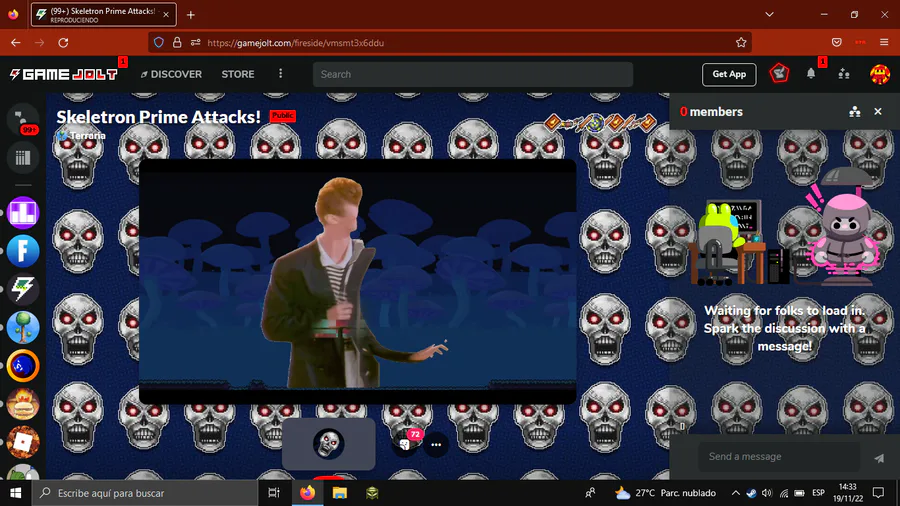This screenshot has width=900, height=506.
Task: Show hidden system tray icons
Action: click(735, 493)
